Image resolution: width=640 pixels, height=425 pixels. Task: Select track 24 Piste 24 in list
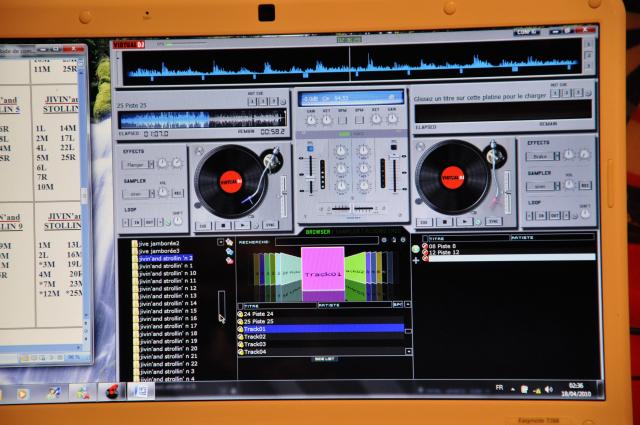click(320, 314)
